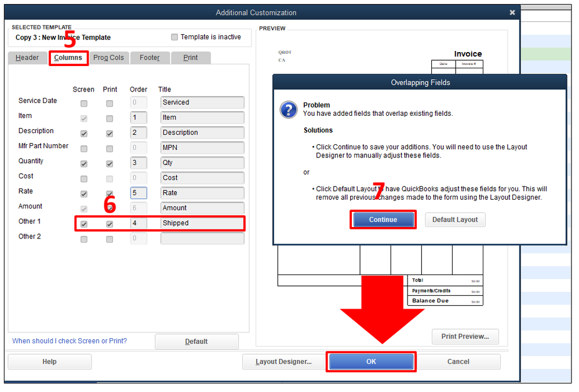Check Print checkbox for Other 2
The height and width of the screenshot is (392, 579).
(x=110, y=240)
